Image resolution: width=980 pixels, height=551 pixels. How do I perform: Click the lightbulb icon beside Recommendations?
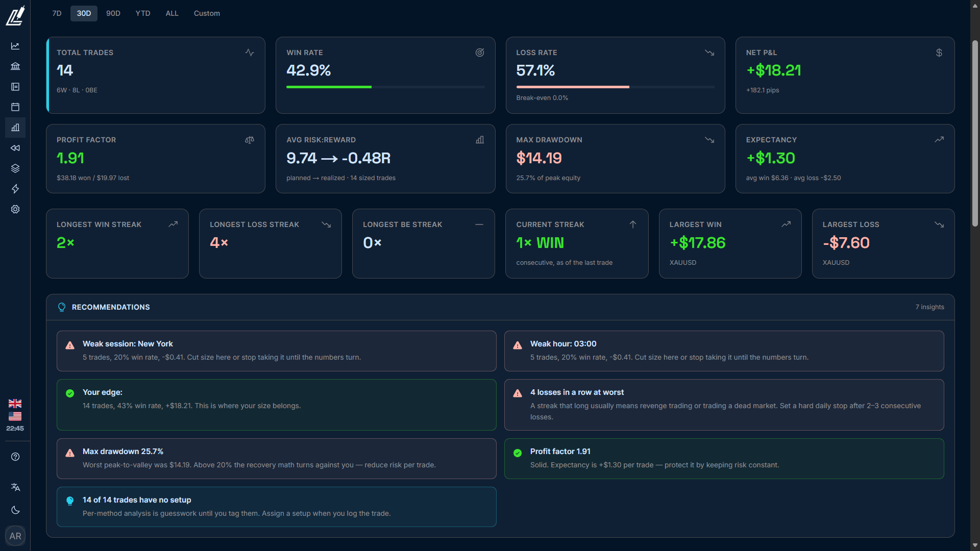[x=62, y=307]
